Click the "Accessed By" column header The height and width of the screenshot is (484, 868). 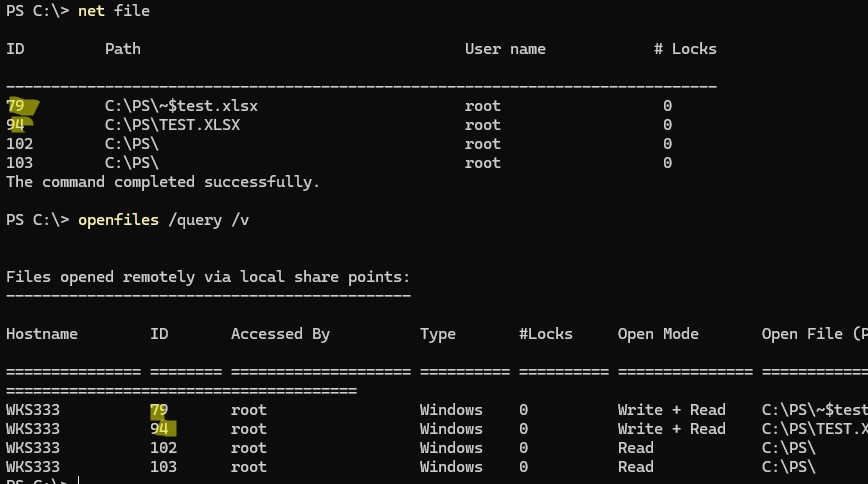coord(280,334)
